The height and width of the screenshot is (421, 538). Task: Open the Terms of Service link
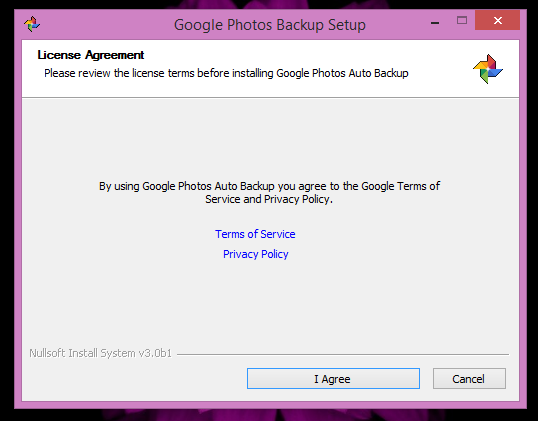coord(255,234)
